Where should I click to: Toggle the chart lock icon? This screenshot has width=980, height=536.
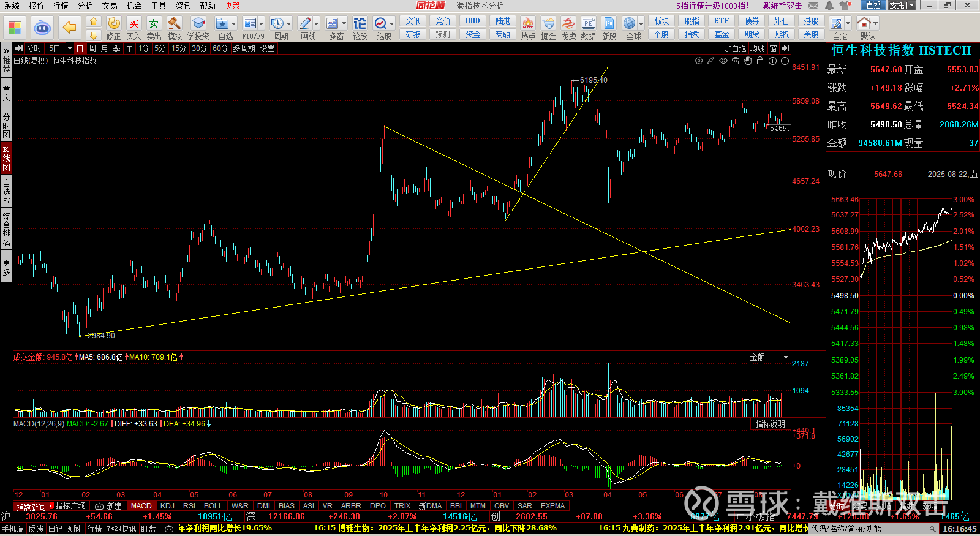point(760,61)
